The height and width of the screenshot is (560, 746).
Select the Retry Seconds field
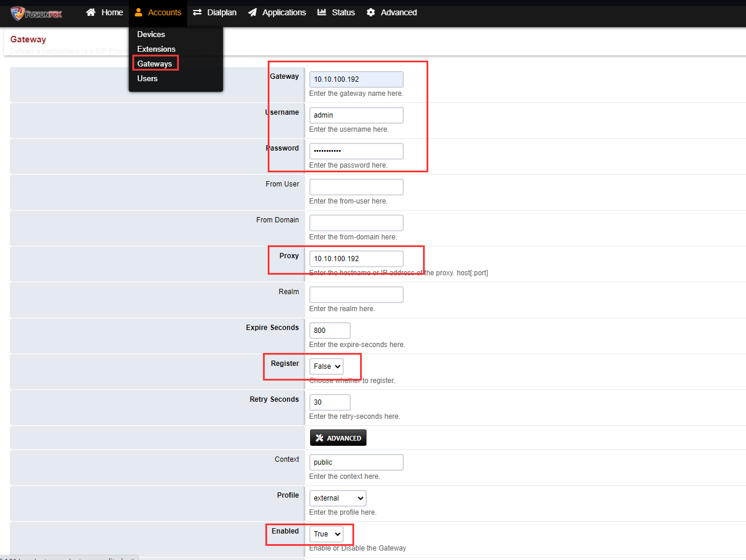coord(330,402)
